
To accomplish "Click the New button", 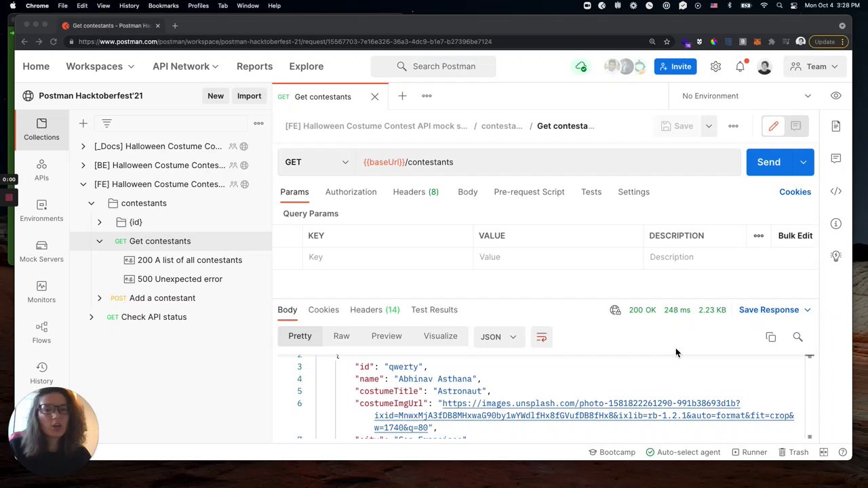I will 216,96.
